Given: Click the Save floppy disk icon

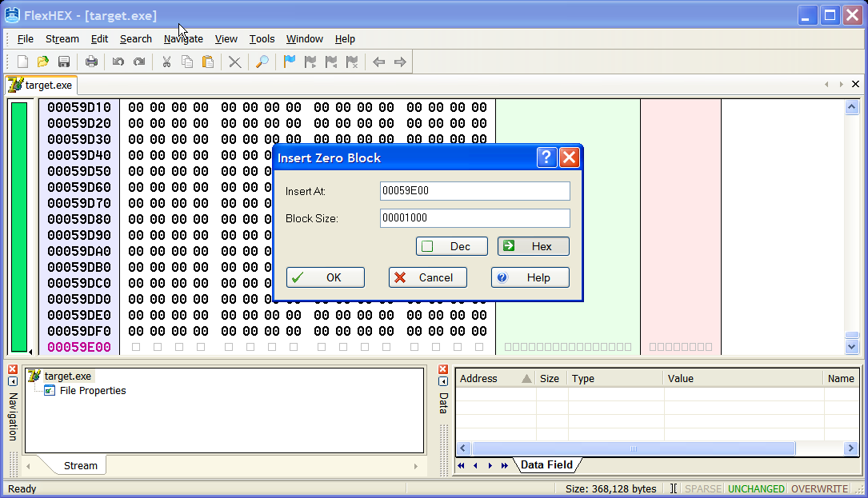Looking at the screenshot, I should pyautogui.click(x=64, y=62).
